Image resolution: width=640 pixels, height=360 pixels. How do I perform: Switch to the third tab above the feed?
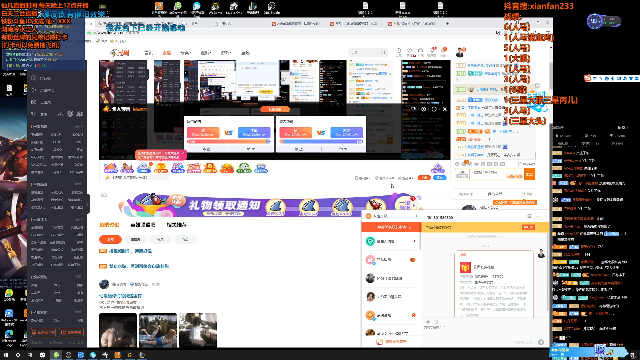tap(176, 225)
